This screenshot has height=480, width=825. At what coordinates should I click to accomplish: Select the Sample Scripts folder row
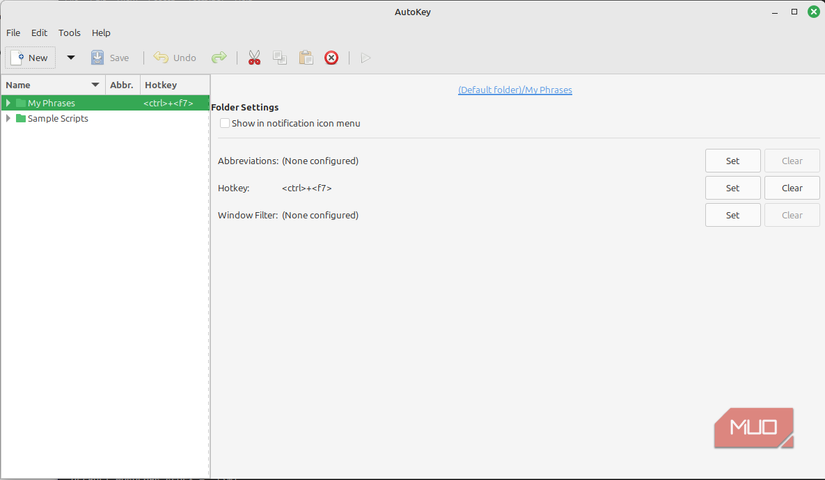105,118
